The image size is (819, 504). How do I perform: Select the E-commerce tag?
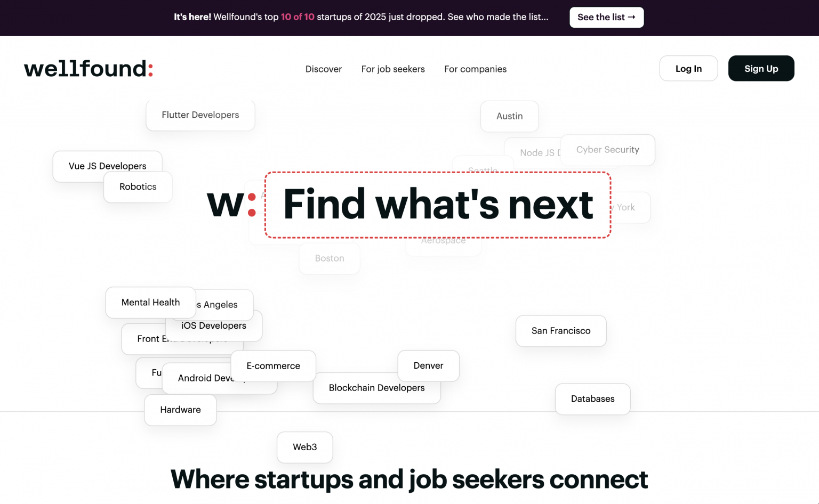coord(272,366)
